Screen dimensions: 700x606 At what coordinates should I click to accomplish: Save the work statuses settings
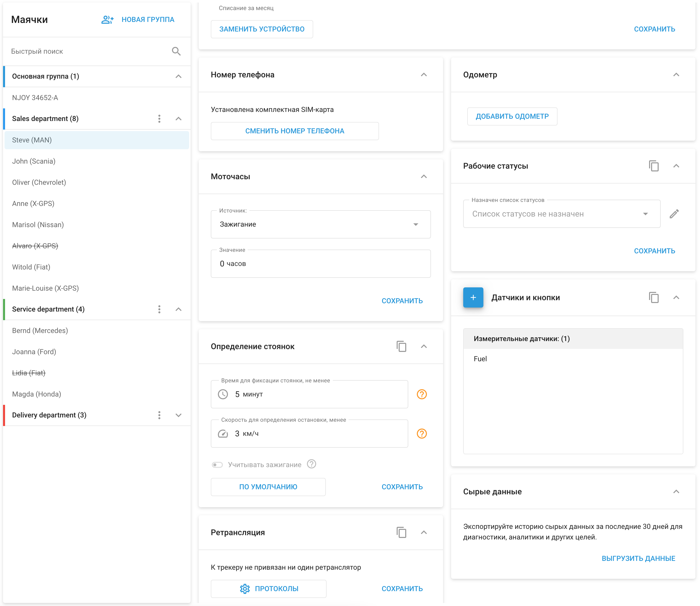(654, 251)
